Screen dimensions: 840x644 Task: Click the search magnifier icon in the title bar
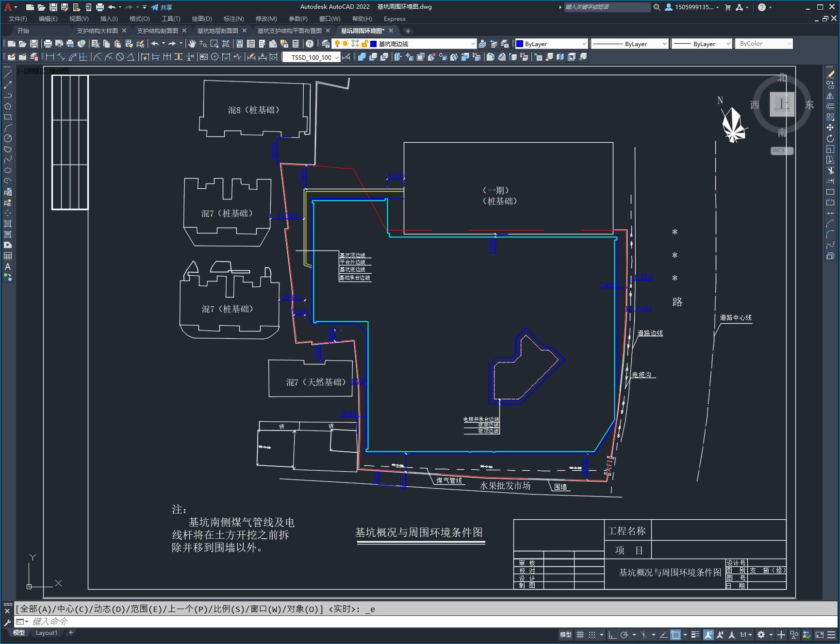[x=657, y=7]
